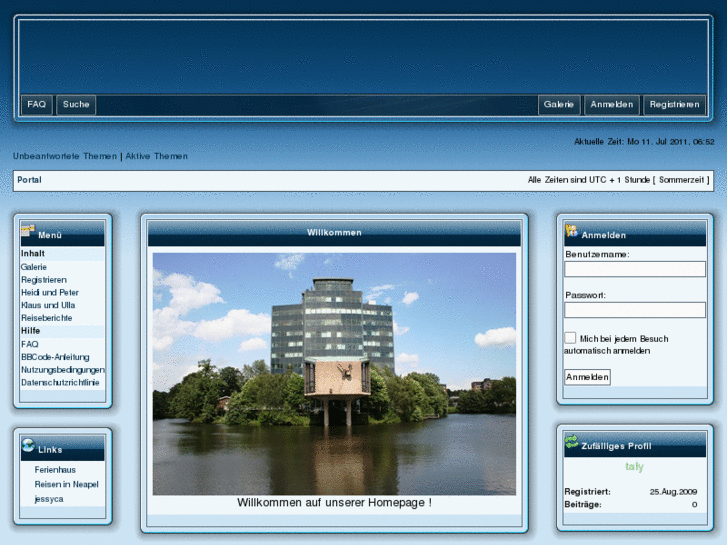Select Registrieren in the top navigation bar
Viewport: 727px width, 545px height.
[x=674, y=104]
